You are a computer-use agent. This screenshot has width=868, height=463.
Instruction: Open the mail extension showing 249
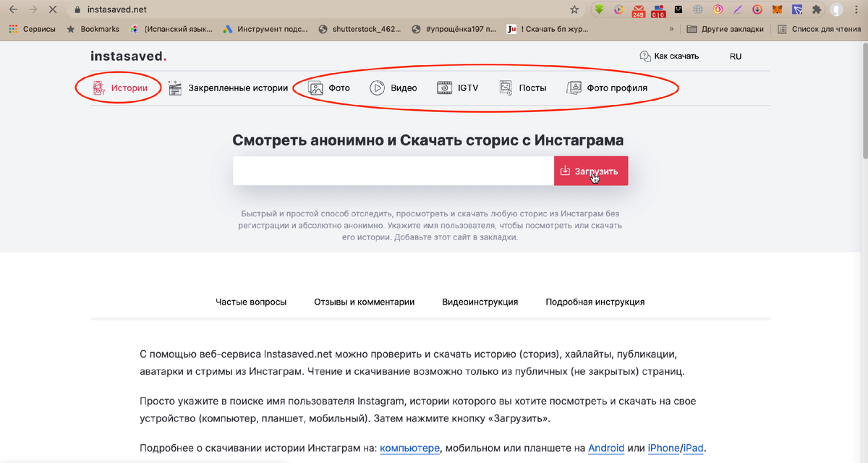pos(639,11)
